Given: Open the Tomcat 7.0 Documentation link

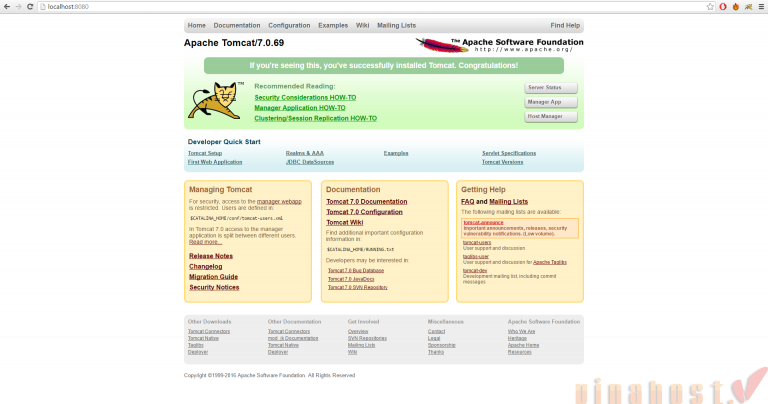Looking at the screenshot, I should click(366, 201).
